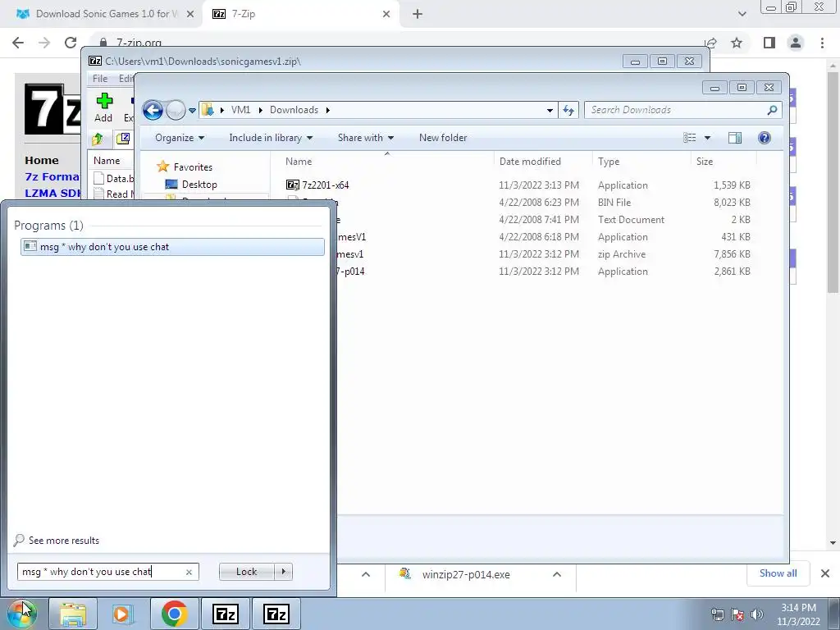Image resolution: width=840 pixels, height=630 pixels.
Task: Open File menu in 7-Zip window
Action: (99, 78)
